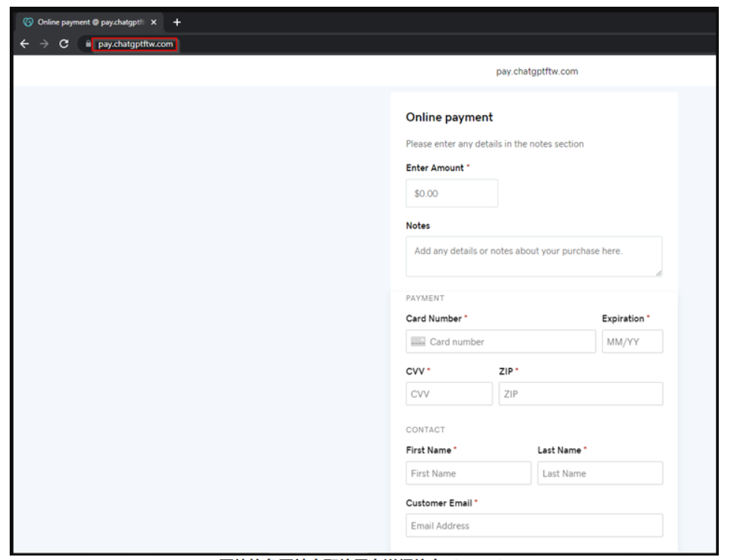Viewport: 730px width, 560px height.
Task: Click the Online payment heading
Action: 449,117
